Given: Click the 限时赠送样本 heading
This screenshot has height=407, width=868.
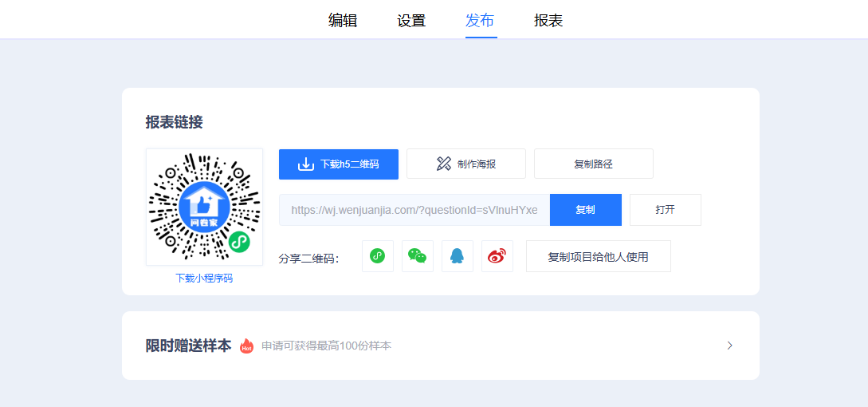Looking at the screenshot, I should [188, 346].
